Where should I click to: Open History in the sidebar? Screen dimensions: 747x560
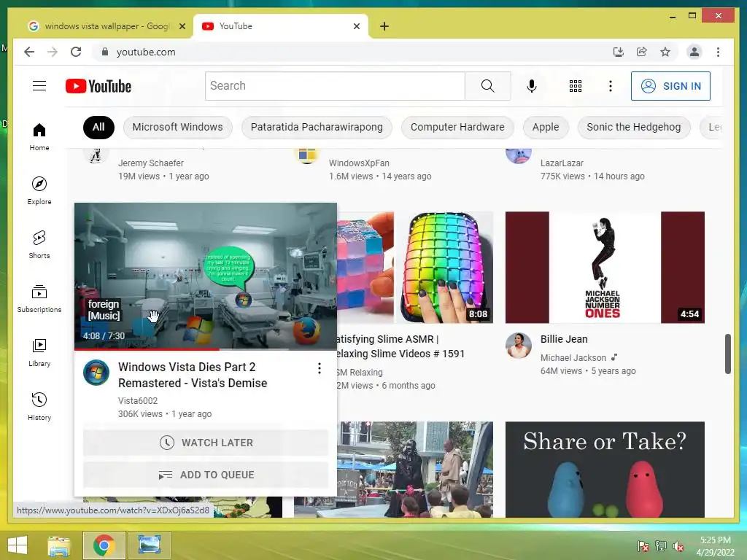[x=39, y=406]
